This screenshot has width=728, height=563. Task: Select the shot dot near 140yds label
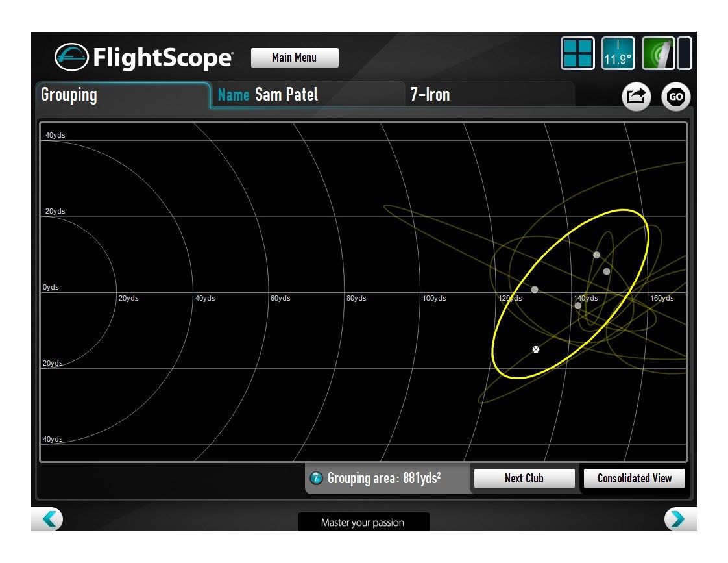[x=578, y=305]
